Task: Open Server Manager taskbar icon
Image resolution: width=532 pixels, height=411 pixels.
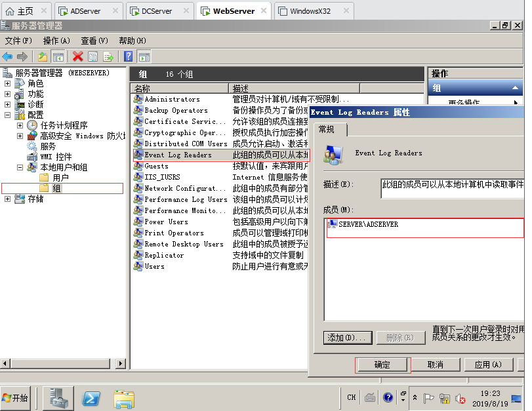Action: tap(60, 398)
